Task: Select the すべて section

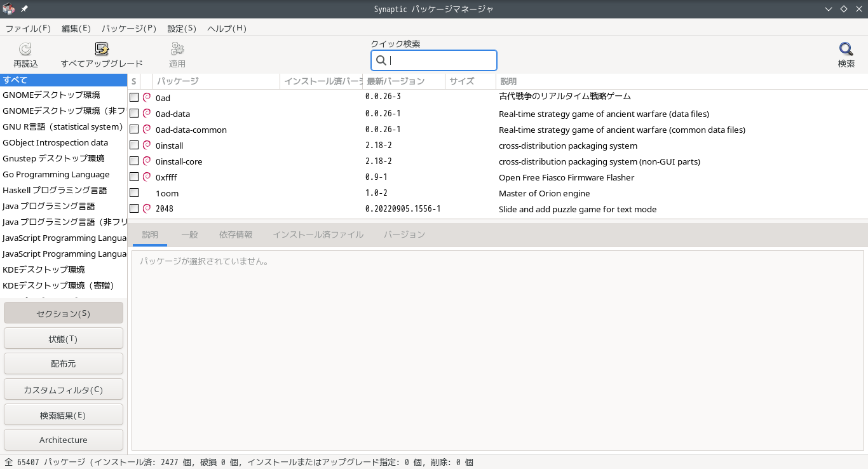Action: tap(64, 79)
